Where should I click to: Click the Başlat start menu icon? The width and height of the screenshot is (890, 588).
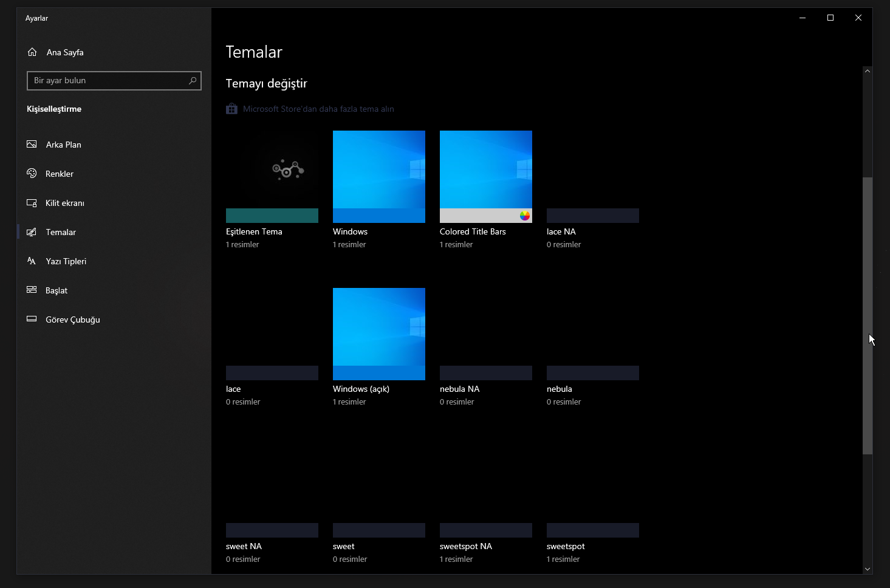[32, 290]
